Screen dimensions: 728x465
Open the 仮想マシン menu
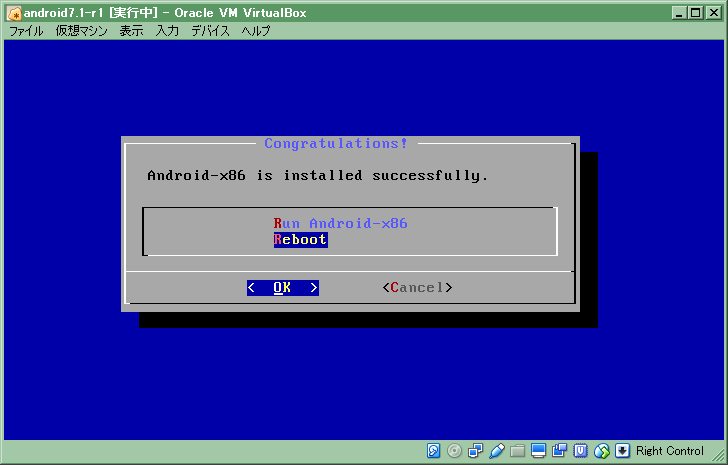[x=81, y=31]
